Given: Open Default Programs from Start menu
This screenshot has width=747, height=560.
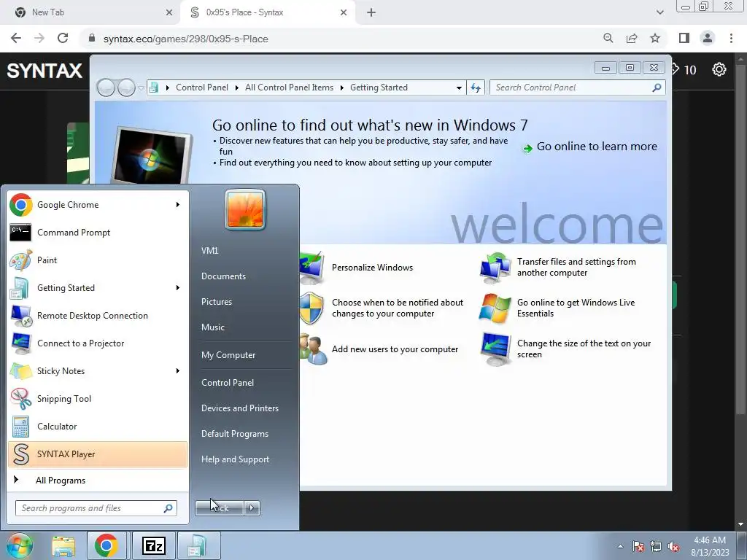Looking at the screenshot, I should tap(235, 434).
